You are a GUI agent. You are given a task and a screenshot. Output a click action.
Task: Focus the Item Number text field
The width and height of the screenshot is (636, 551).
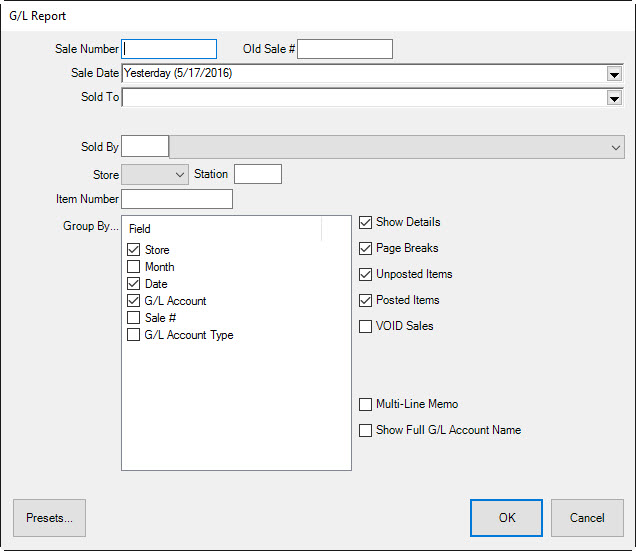(x=176, y=199)
